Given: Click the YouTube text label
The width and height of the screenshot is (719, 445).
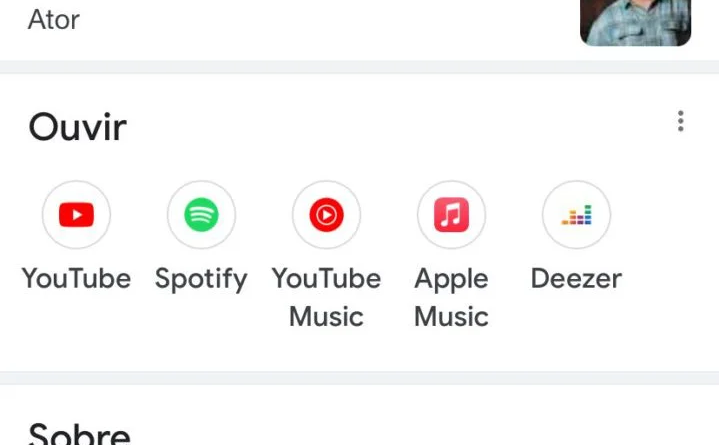Looking at the screenshot, I should click(x=76, y=278).
